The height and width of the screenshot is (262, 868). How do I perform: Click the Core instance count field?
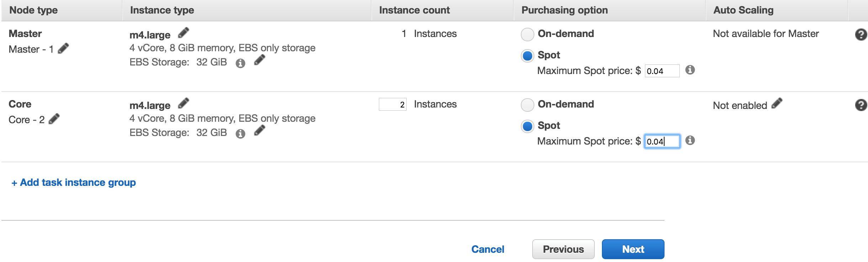coord(393,105)
